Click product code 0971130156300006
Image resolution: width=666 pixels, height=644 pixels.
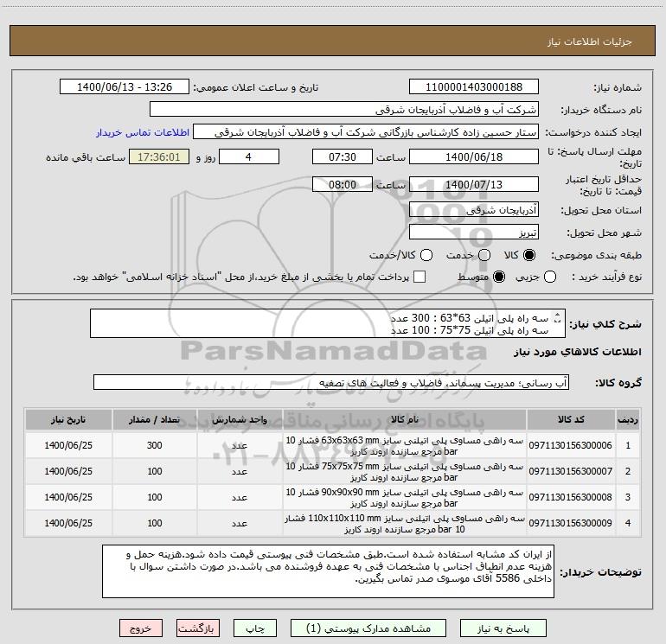coord(571,445)
